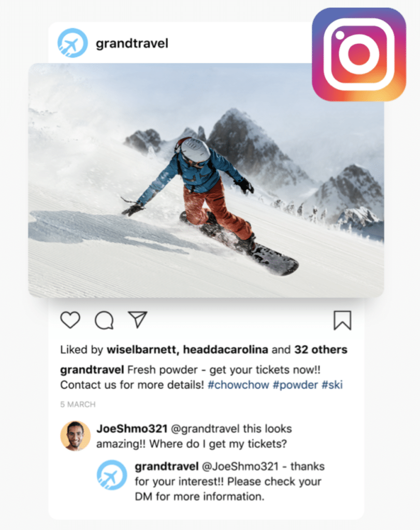Viewport: 420px width, 530px height.
Task: Click the #chowchow hashtag
Action: (x=238, y=385)
